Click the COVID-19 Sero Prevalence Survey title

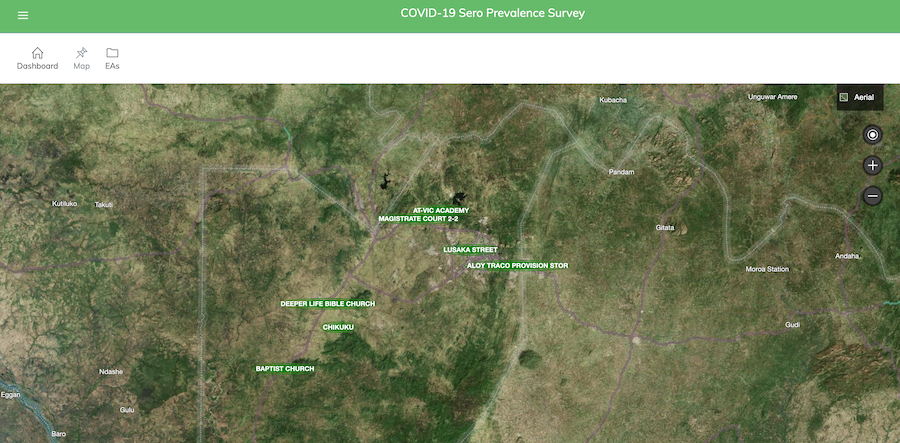492,13
